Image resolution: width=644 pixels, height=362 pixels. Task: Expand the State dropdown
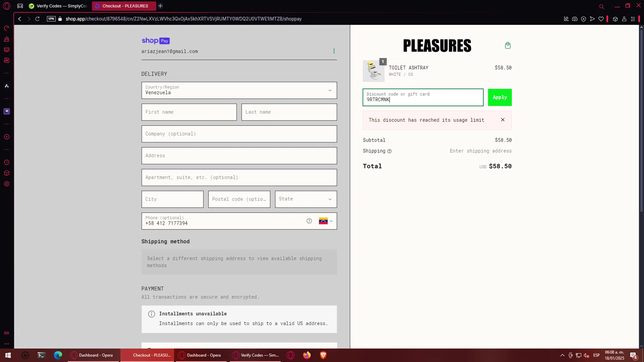(x=306, y=199)
